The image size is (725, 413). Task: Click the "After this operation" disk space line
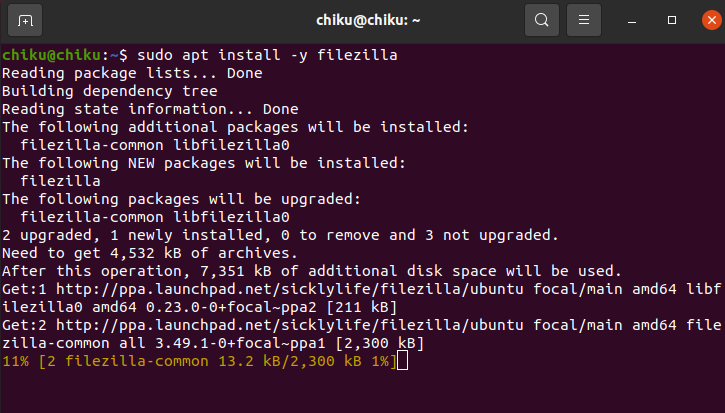click(312, 271)
